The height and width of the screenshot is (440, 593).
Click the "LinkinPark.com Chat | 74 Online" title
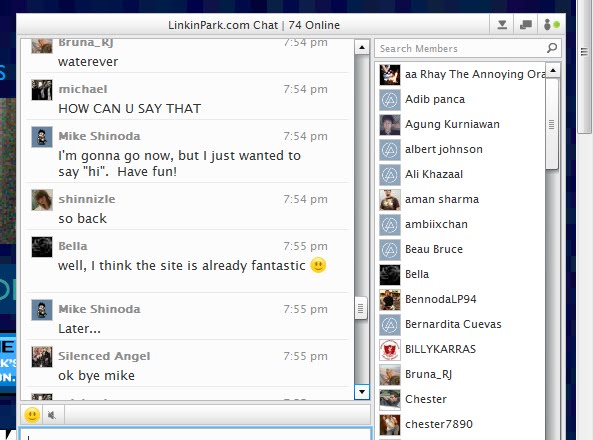click(x=254, y=25)
